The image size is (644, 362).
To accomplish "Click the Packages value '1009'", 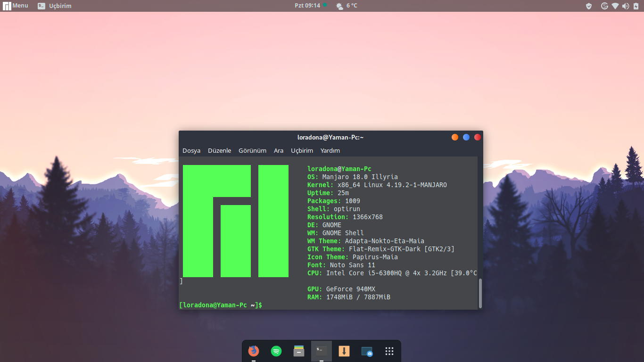I will coord(353,201).
